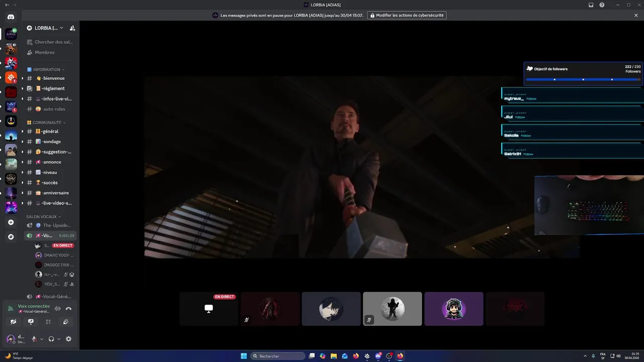644x362 pixels.
Task: Click Modifier les actions de cybersécurité button
Action: pos(407,15)
